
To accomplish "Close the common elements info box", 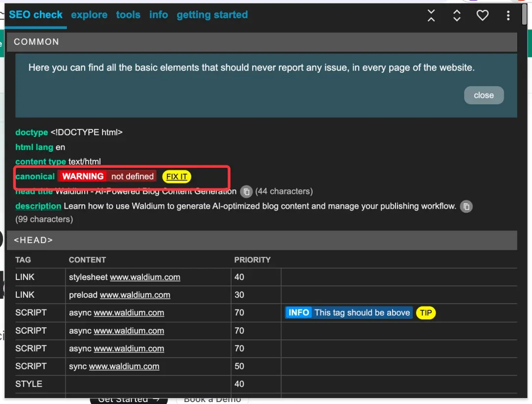I will click(x=483, y=95).
